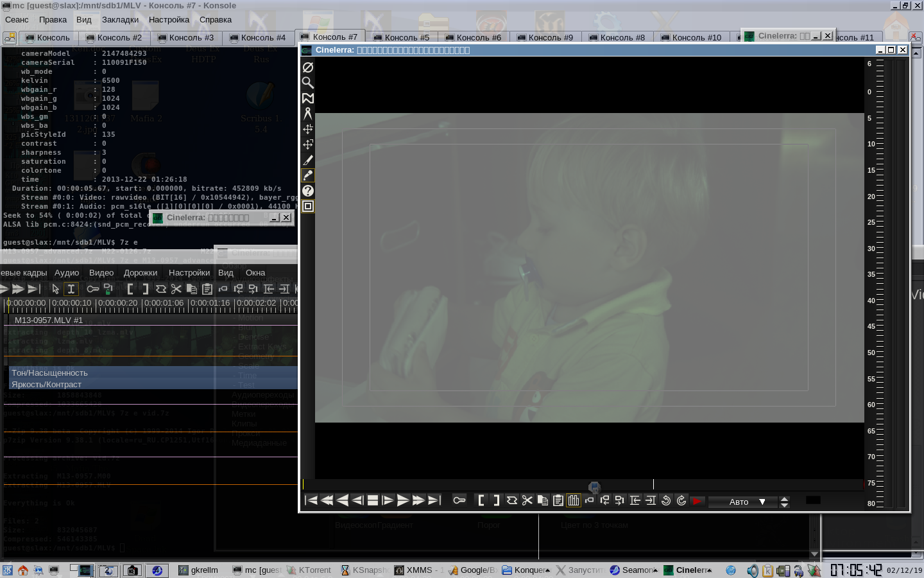The height and width of the screenshot is (578, 924).
Task: Select the Adjust camera tool in compositor
Action: (308, 129)
